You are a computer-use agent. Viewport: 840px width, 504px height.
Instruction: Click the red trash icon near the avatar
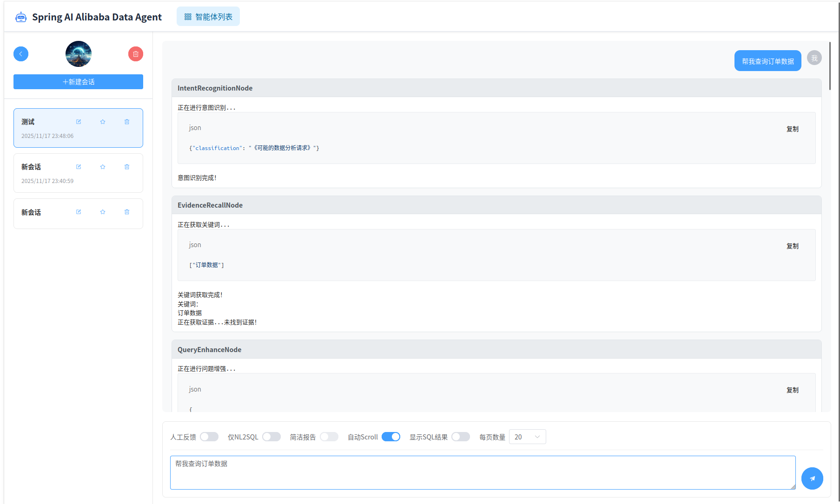point(135,54)
